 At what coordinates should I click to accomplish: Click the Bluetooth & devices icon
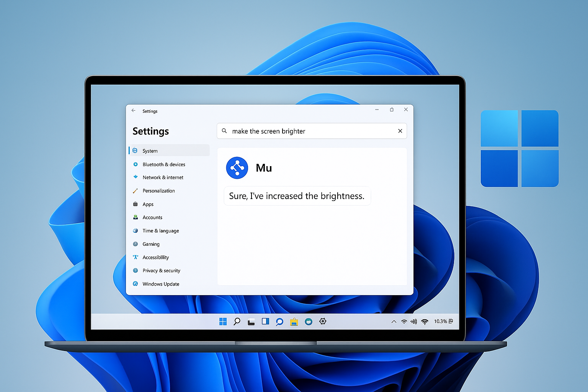pyautogui.click(x=135, y=164)
